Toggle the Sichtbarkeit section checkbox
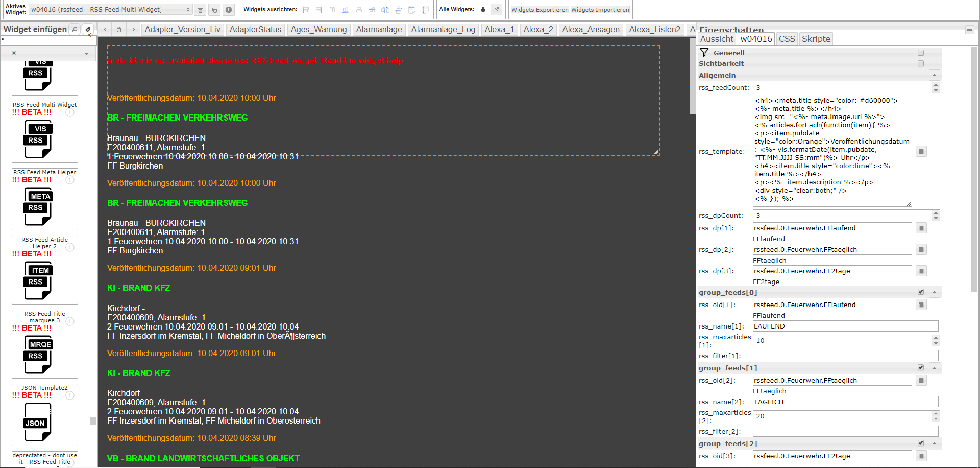 click(x=921, y=64)
